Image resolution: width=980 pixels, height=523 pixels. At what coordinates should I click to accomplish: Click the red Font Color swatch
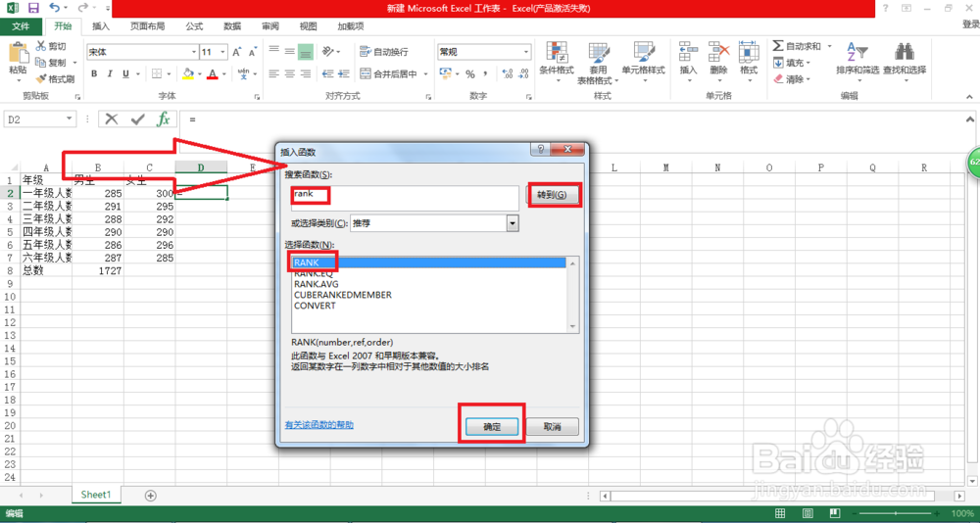213,73
